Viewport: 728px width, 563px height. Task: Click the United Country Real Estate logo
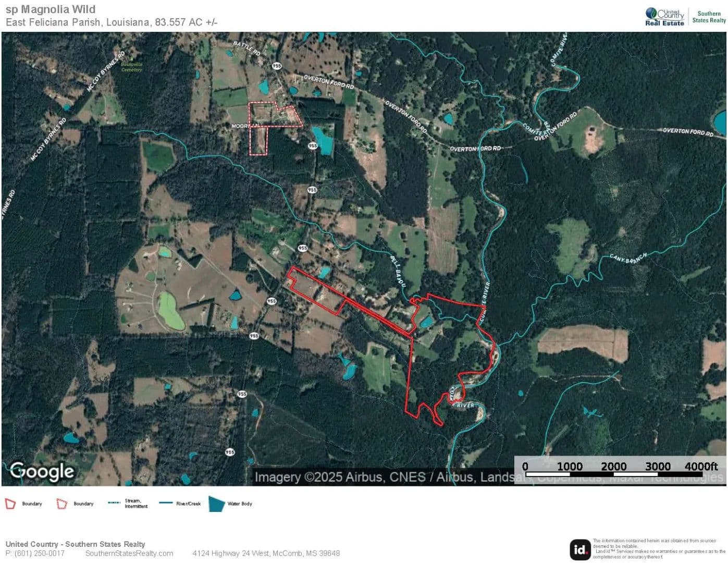pos(664,16)
